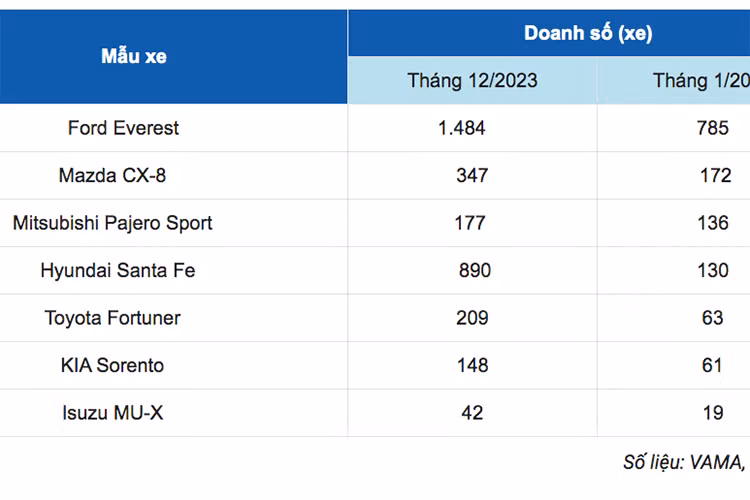
Task: Click the 347 sales figure
Action: click(x=472, y=176)
